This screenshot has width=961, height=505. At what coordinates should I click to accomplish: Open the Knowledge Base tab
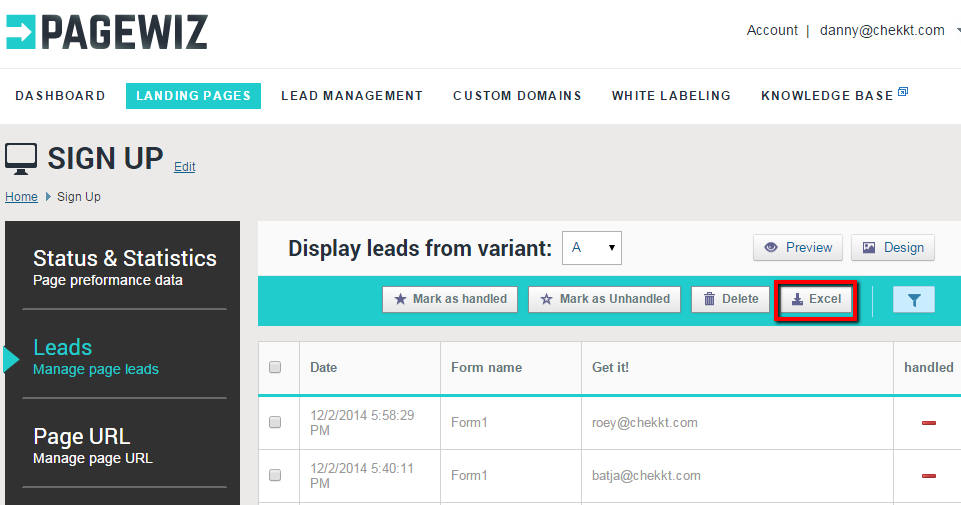coord(827,96)
